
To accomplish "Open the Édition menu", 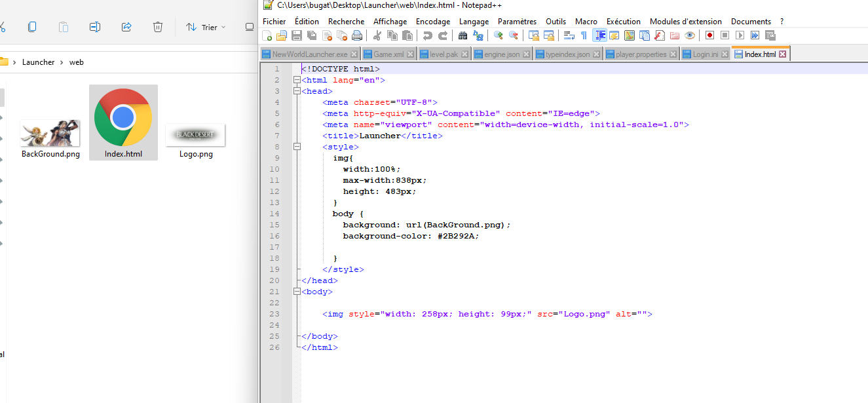I will click(x=307, y=22).
